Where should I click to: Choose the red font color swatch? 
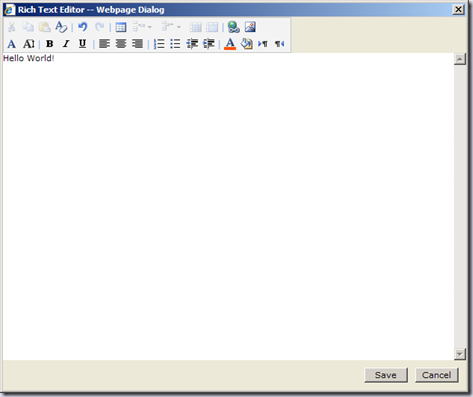pyautogui.click(x=230, y=44)
